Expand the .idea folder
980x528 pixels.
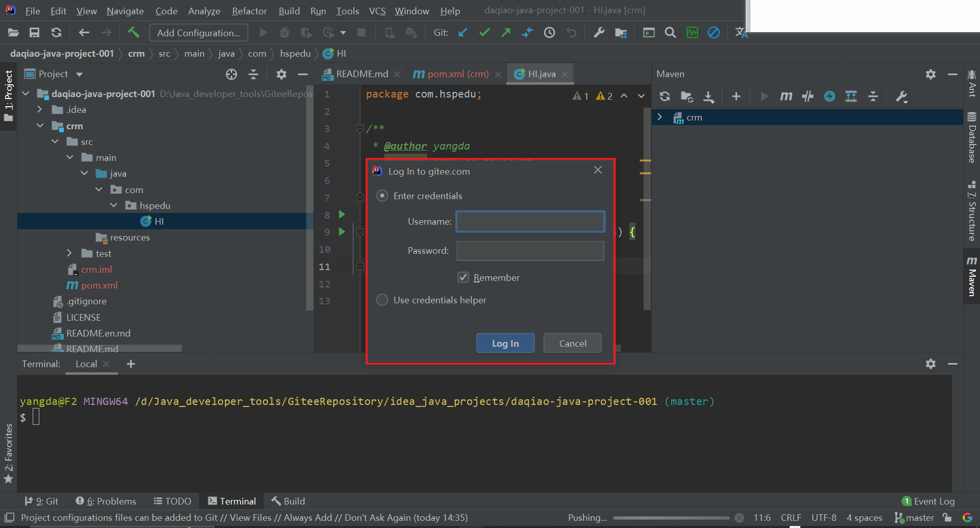coord(40,109)
